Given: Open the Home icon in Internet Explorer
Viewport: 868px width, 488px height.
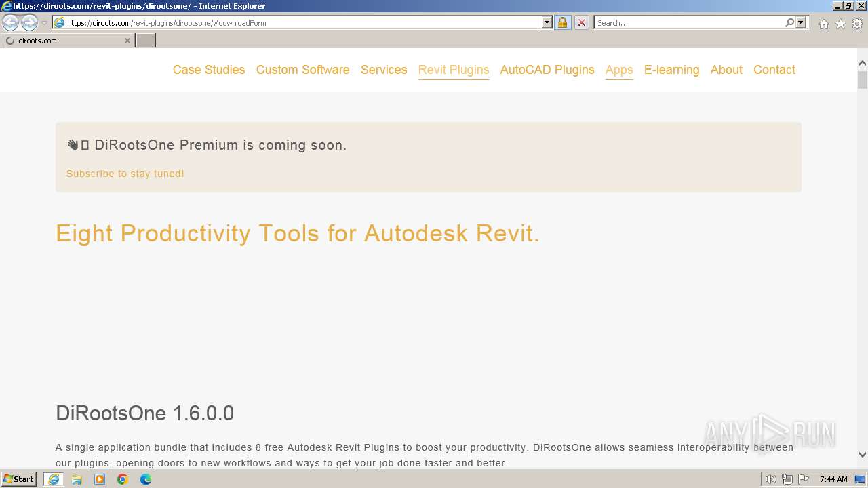Looking at the screenshot, I should [x=823, y=23].
